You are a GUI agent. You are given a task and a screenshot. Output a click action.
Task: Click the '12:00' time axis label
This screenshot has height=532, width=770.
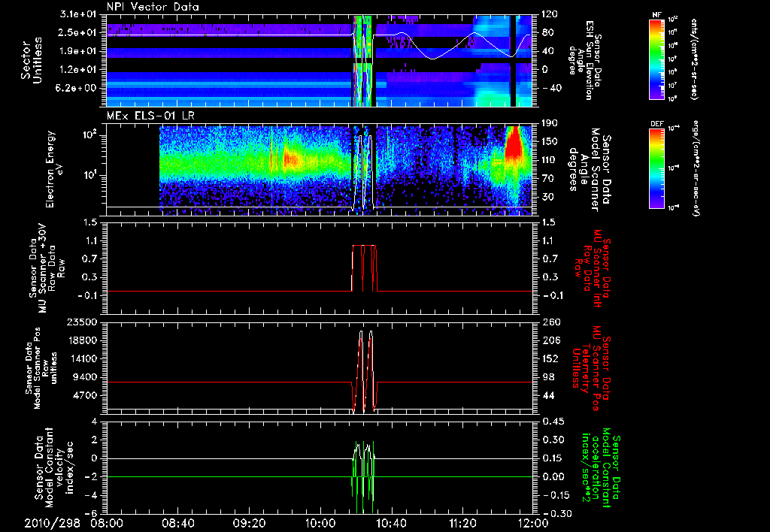point(534,524)
